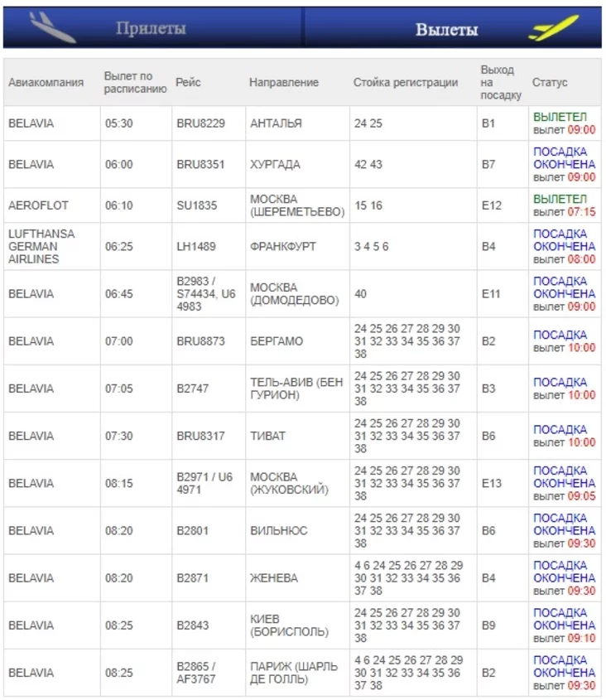
Task: Select flight number B2747
Action: [192, 389]
